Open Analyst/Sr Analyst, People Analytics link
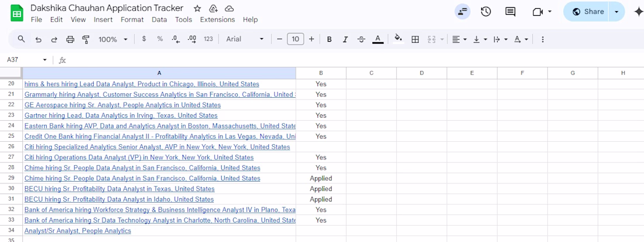 coord(78,231)
